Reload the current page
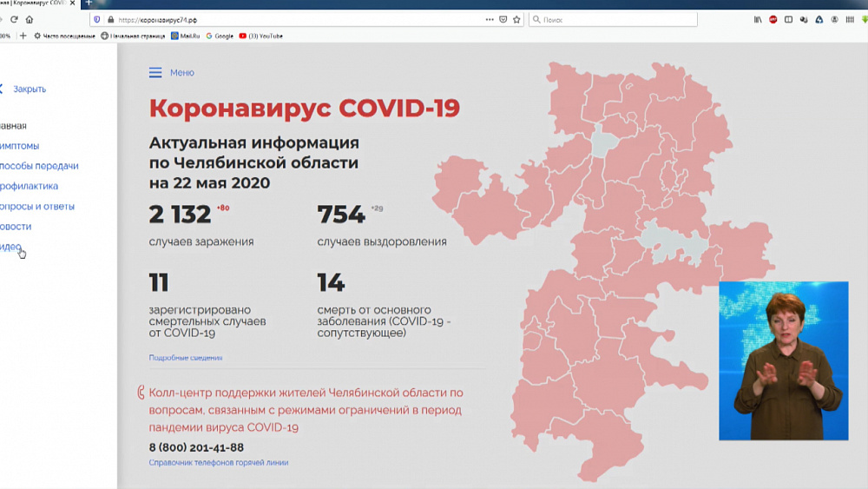The image size is (868, 489). pos(14,19)
